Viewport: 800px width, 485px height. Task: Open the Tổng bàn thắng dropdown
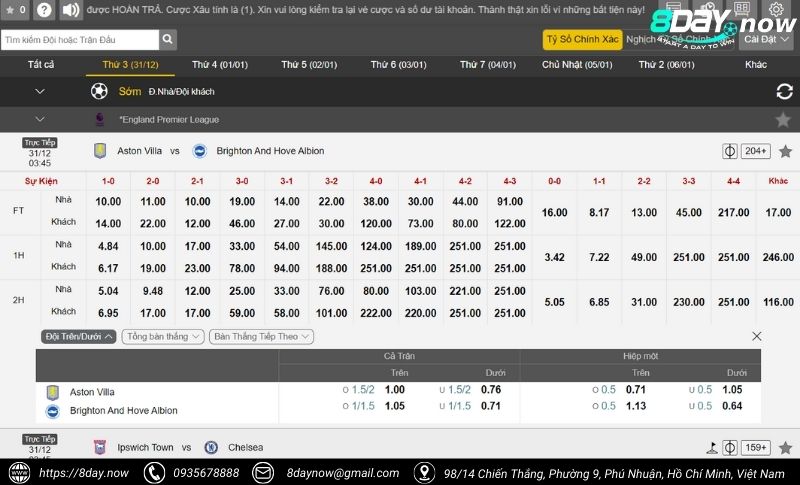162,337
